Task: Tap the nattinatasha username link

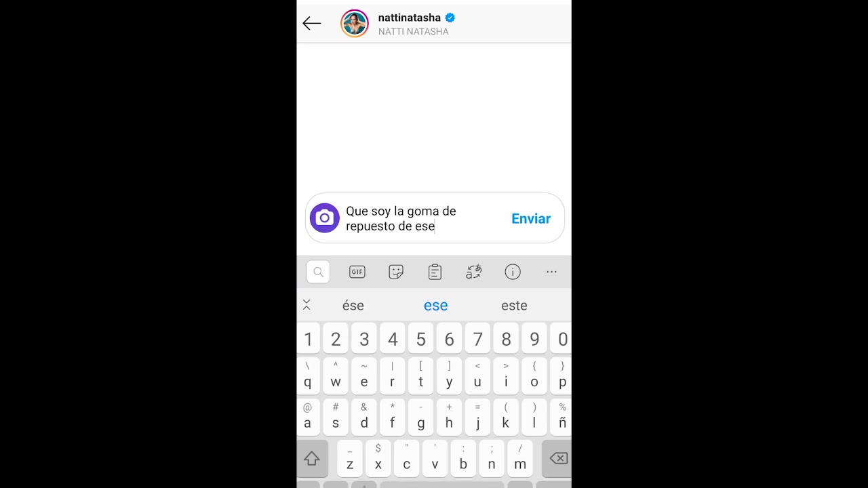Action: click(410, 18)
